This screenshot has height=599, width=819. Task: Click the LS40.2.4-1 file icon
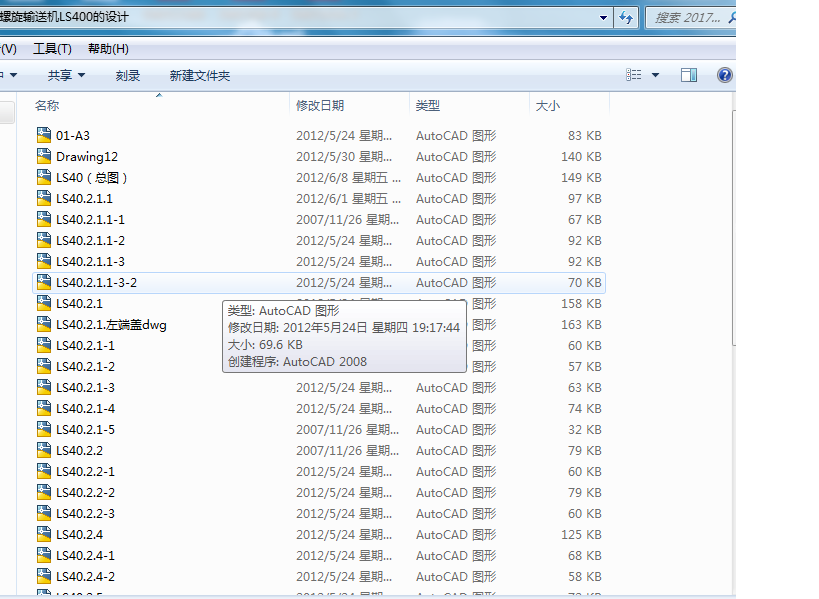click(44, 555)
